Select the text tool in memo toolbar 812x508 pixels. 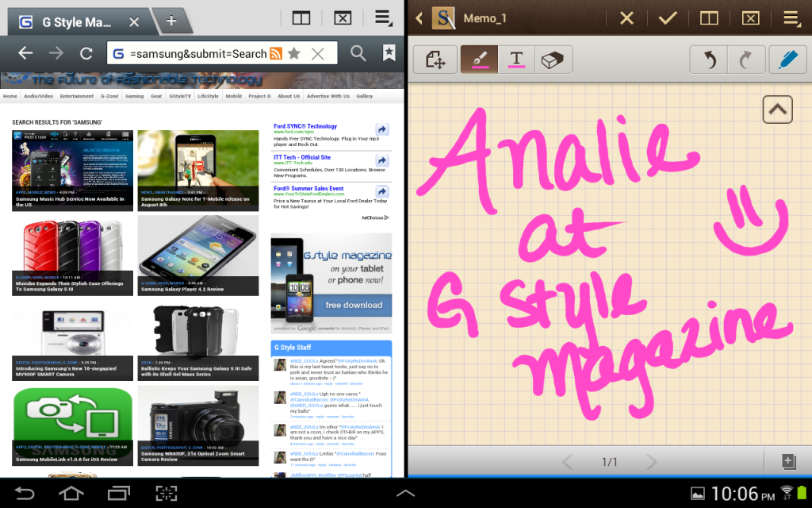click(516, 60)
